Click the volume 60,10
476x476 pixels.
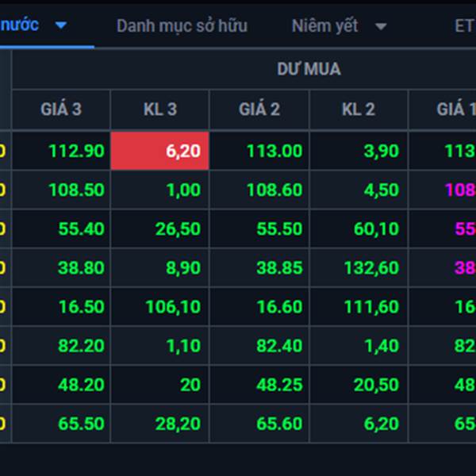(x=376, y=228)
